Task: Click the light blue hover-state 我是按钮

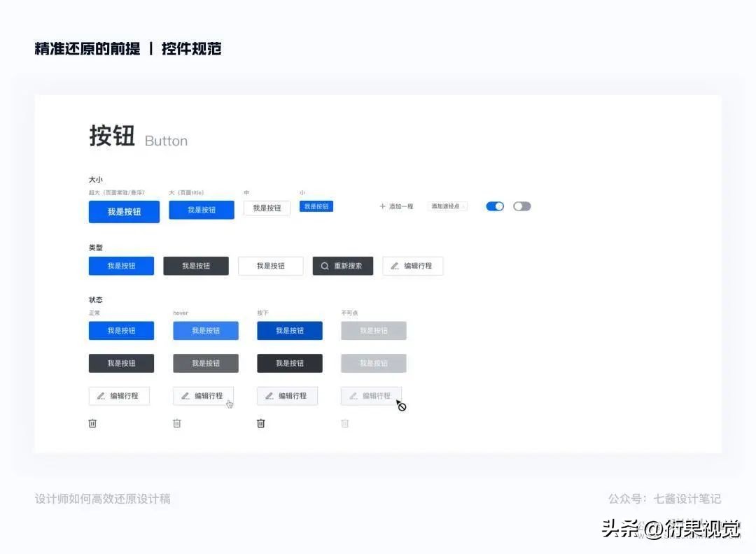Action: click(x=205, y=330)
